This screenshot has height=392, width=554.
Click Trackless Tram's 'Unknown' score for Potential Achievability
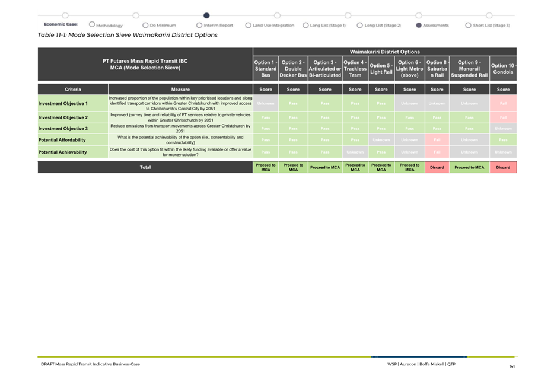(355, 152)
